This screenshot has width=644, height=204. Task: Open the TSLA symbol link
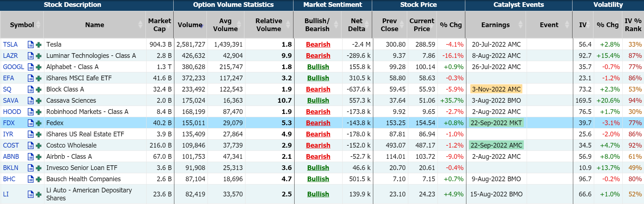pos(10,44)
